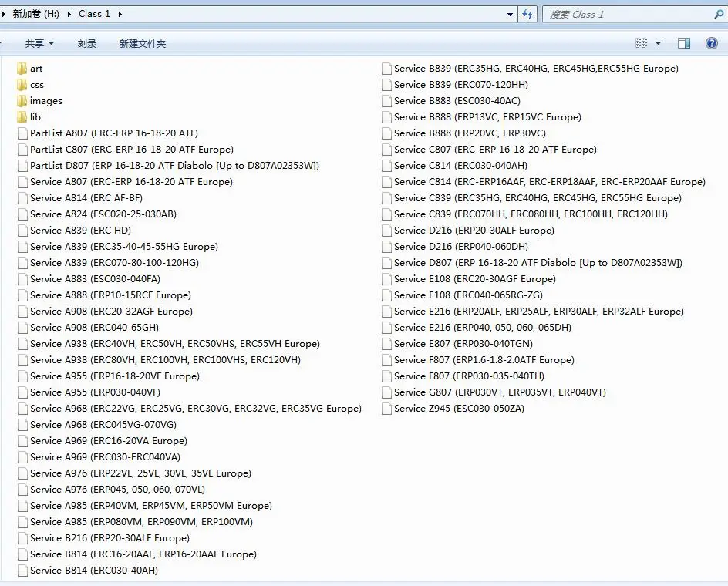Click file icon of Service A908 (ERC040-65GH)
This screenshot has width=728, height=586.
22,328
